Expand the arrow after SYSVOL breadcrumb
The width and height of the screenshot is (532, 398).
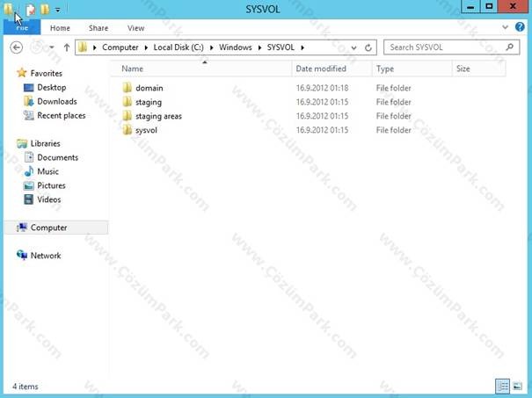[302, 47]
